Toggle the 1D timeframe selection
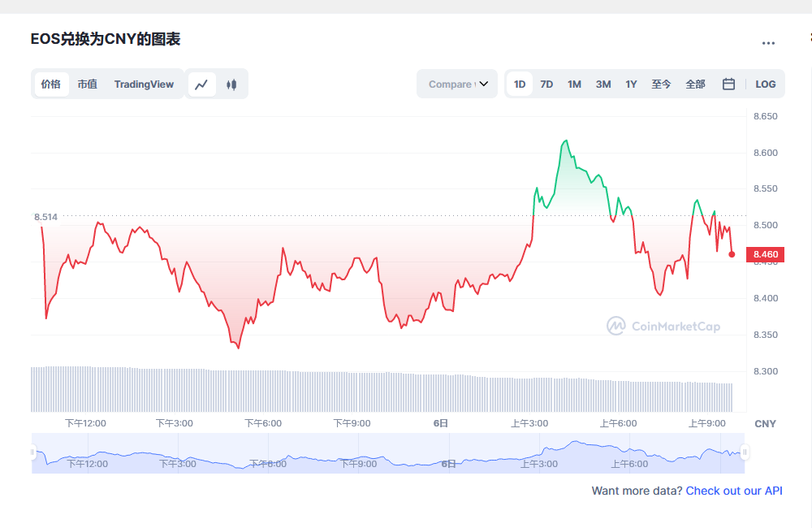 click(x=519, y=84)
